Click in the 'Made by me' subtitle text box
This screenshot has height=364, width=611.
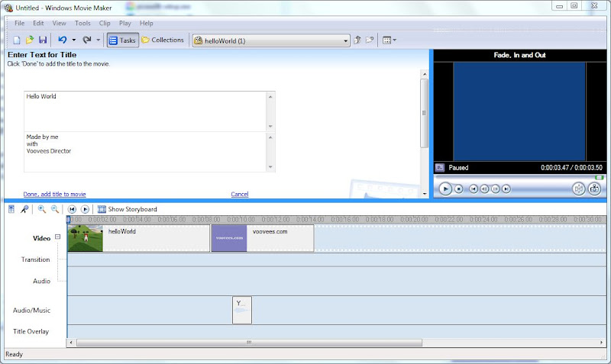point(145,152)
